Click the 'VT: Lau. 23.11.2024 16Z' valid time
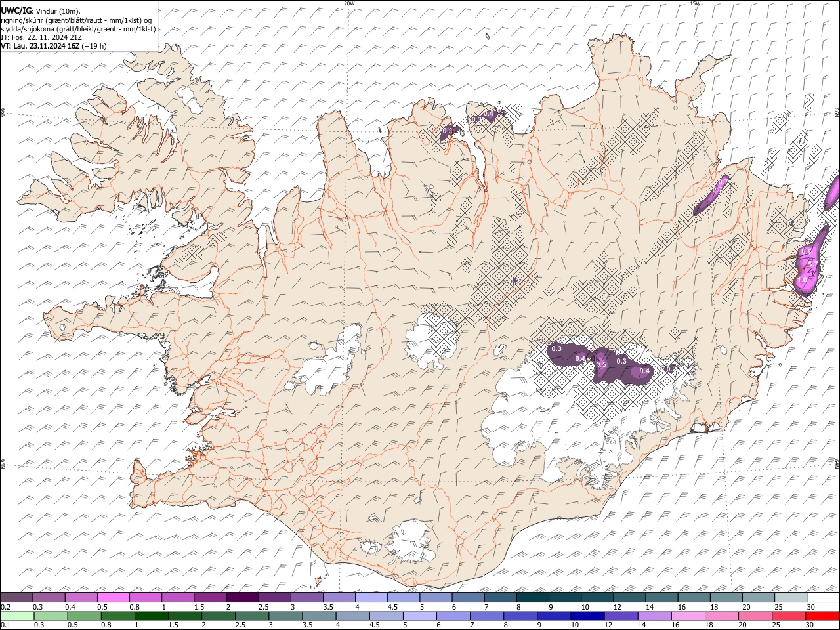Image resolution: width=840 pixels, height=630 pixels. 40,46
